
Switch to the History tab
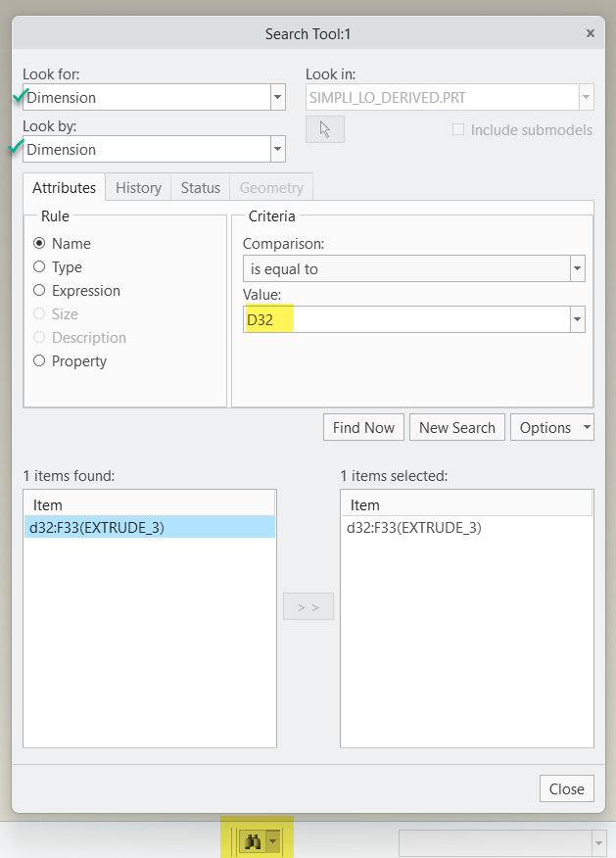click(x=138, y=188)
